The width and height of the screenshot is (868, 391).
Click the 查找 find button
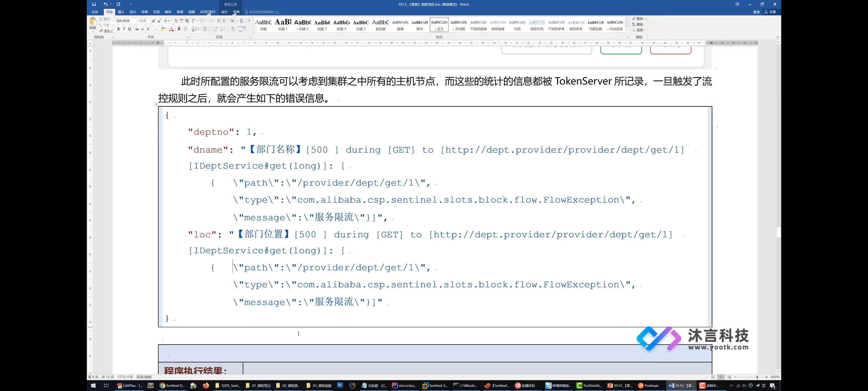(x=638, y=19)
